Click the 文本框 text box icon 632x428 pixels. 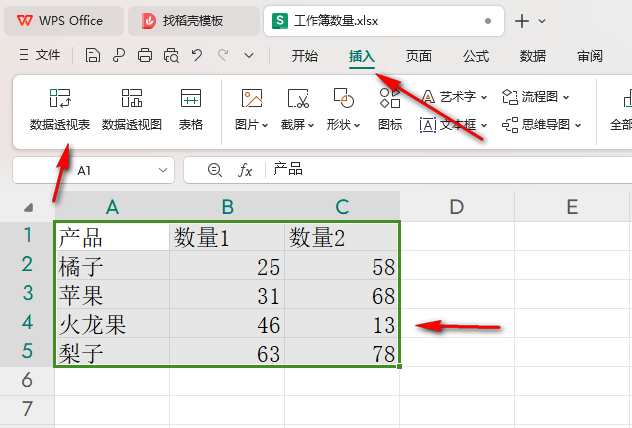(x=428, y=125)
